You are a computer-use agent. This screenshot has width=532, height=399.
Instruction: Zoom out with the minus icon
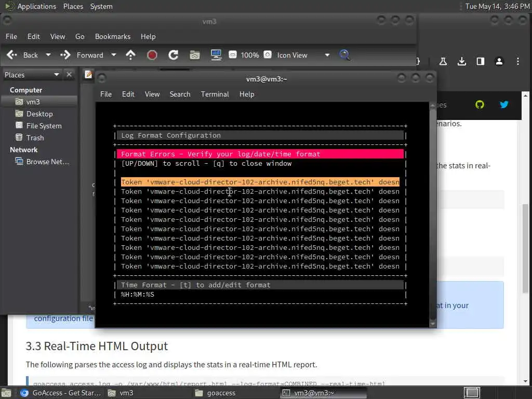coord(233,55)
